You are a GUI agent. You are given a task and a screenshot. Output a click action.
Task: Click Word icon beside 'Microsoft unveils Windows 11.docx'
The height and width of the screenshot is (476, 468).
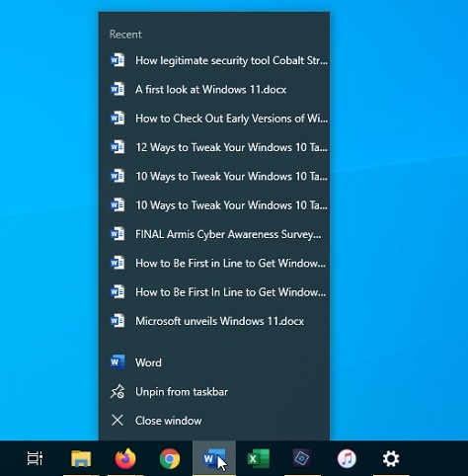click(117, 321)
